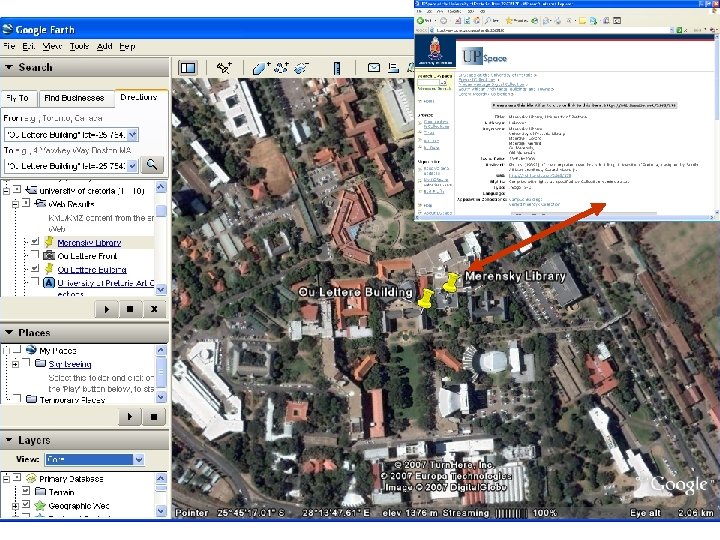Open the View menu in Google Earth
This screenshot has height=540, width=720.
click(x=52, y=46)
